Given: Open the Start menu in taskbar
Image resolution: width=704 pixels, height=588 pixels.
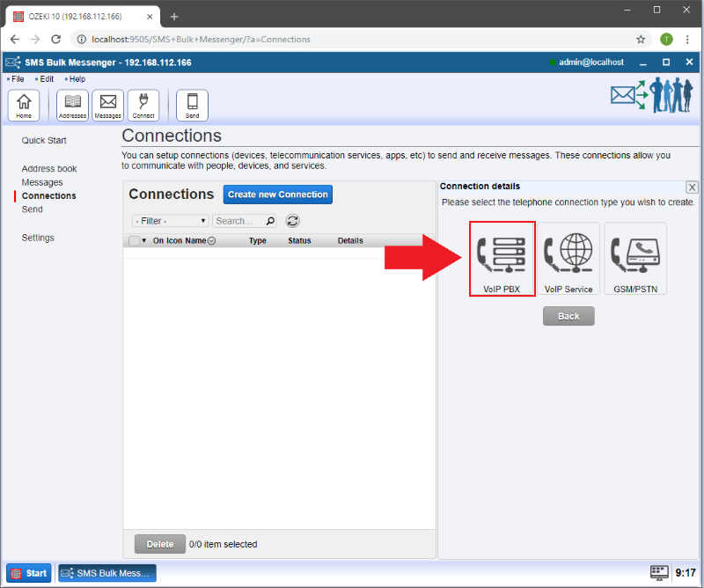Looking at the screenshot, I should tap(30, 573).
